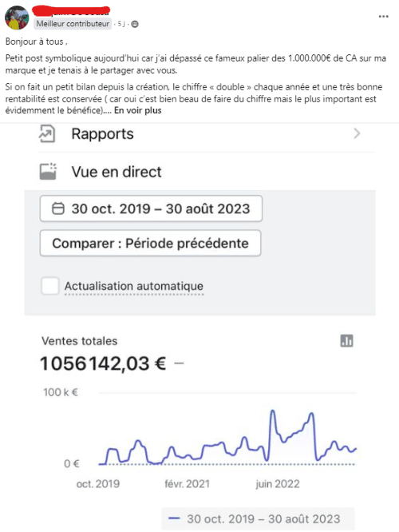Image resolution: width=399 pixels, height=532 pixels.
Task: Open the three-dot post options menu
Action: pyautogui.click(x=383, y=16)
